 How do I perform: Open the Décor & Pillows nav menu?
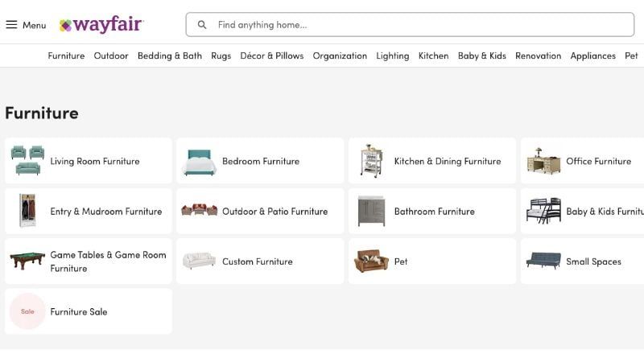click(x=272, y=56)
